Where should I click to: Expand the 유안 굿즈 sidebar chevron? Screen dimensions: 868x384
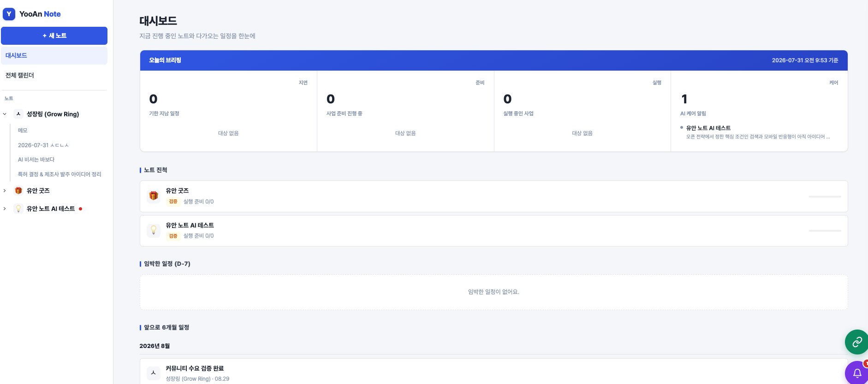[x=5, y=191]
